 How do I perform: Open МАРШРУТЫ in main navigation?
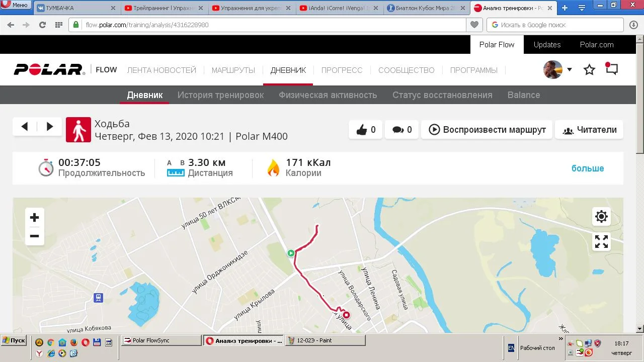click(x=233, y=70)
